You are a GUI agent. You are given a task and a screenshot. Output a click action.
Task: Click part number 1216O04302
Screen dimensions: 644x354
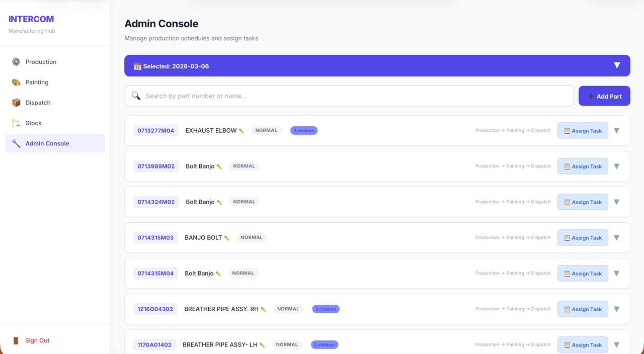coord(155,309)
